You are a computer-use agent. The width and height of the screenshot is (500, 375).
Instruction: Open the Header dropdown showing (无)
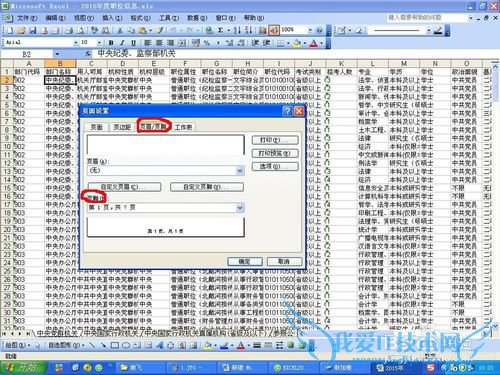pos(240,171)
